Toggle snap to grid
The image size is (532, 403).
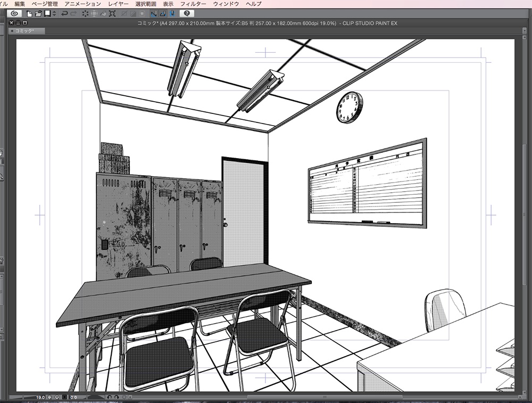(x=172, y=14)
